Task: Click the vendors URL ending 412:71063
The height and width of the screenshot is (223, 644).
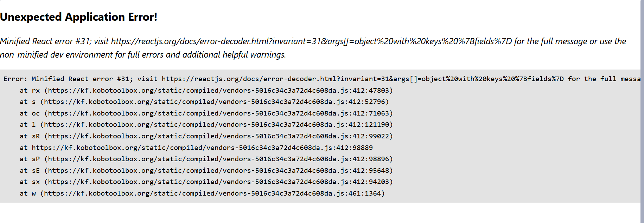Action: pyautogui.click(x=218, y=113)
